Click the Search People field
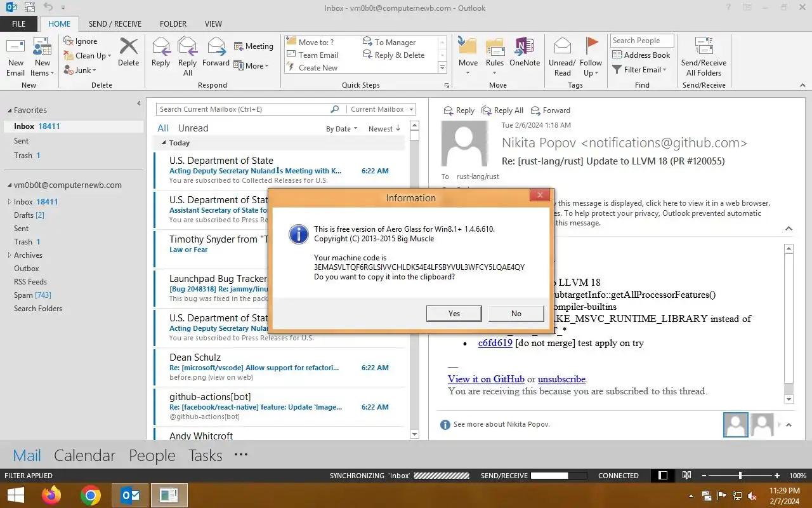Screen dimensions: 812x508 coord(642,41)
